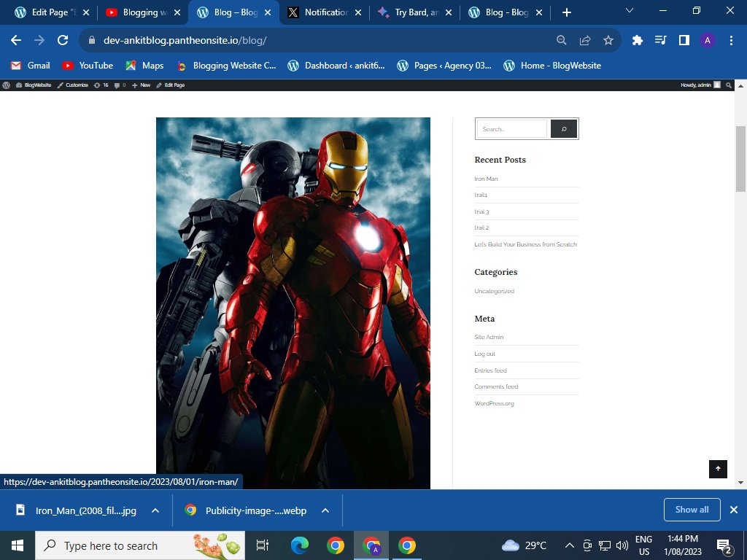Open the Blogging Website C... bookmark
Screen dimensions: 747x560
tap(226, 66)
